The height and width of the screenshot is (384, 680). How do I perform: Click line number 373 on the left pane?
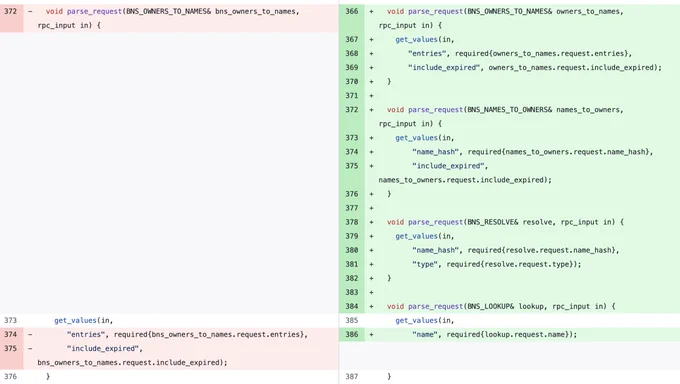[x=10, y=320]
